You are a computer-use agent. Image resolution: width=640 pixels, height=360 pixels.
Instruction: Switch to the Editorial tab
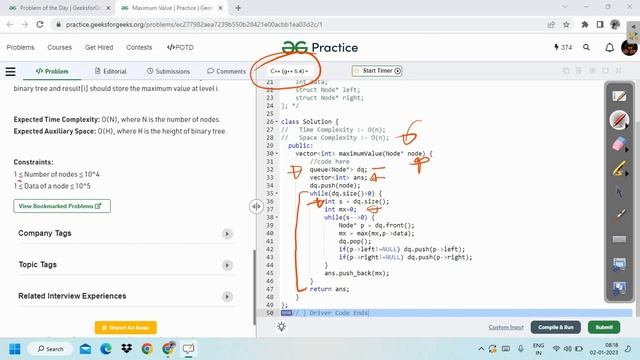pos(110,71)
